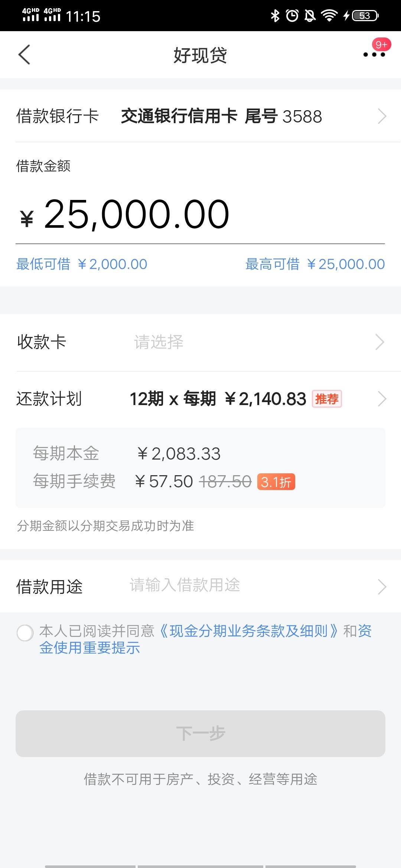Tap the back arrow icon

point(24,55)
